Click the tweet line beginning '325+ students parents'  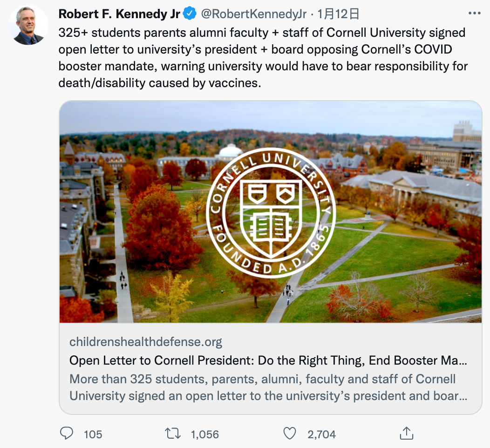(x=262, y=33)
